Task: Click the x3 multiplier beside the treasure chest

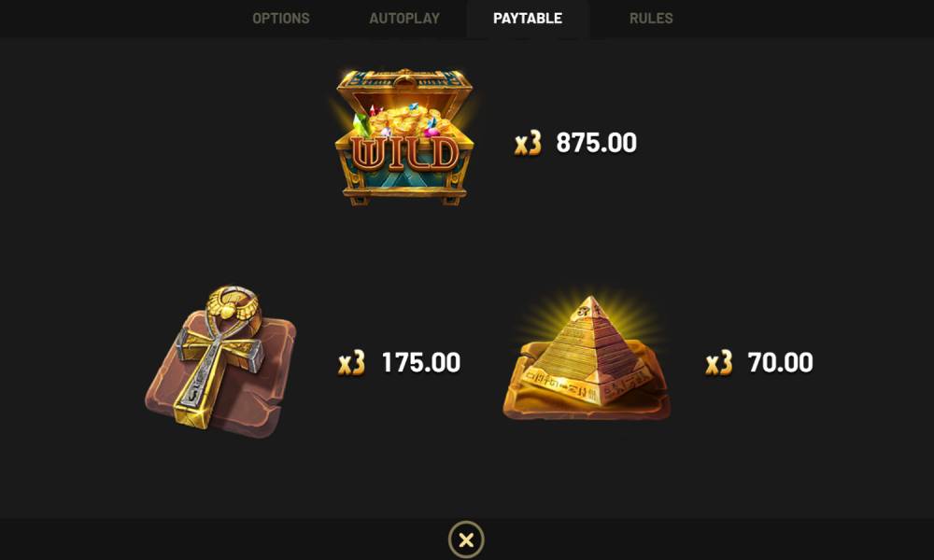Action: (528, 144)
